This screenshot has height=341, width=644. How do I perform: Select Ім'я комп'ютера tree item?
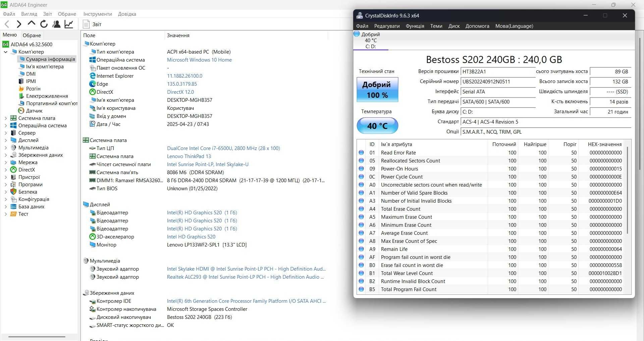click(45, 67)
